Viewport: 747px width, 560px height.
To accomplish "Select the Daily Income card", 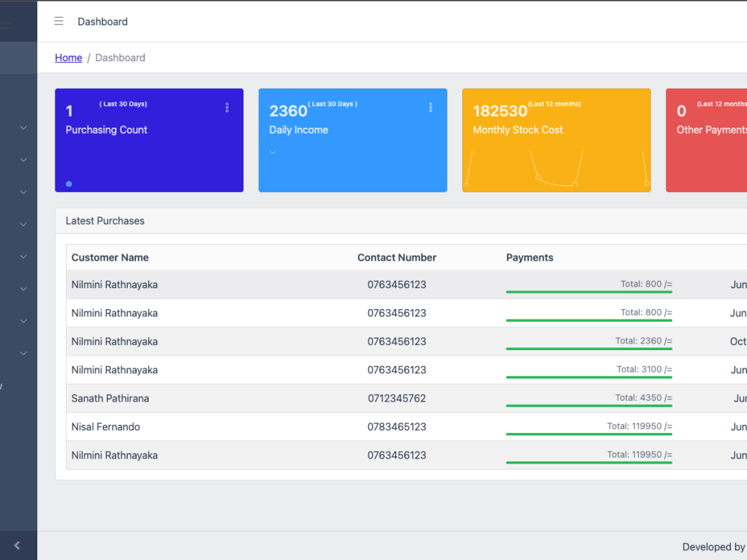I will (x=353, y=140).
